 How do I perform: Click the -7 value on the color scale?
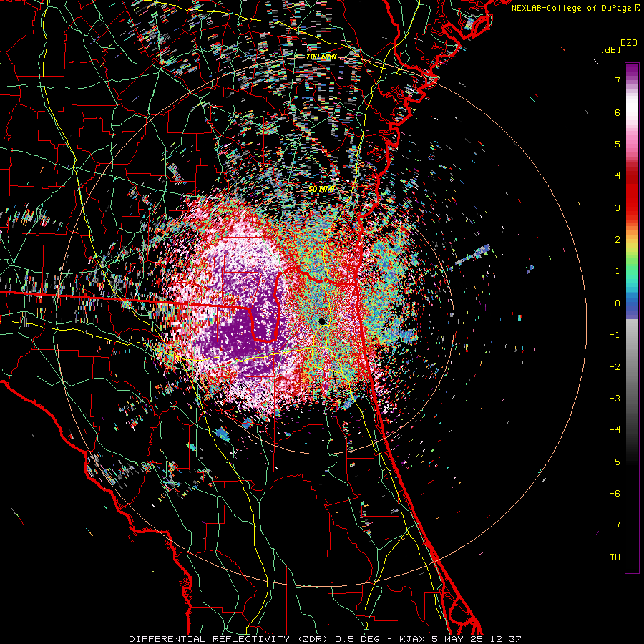(615, 525)
